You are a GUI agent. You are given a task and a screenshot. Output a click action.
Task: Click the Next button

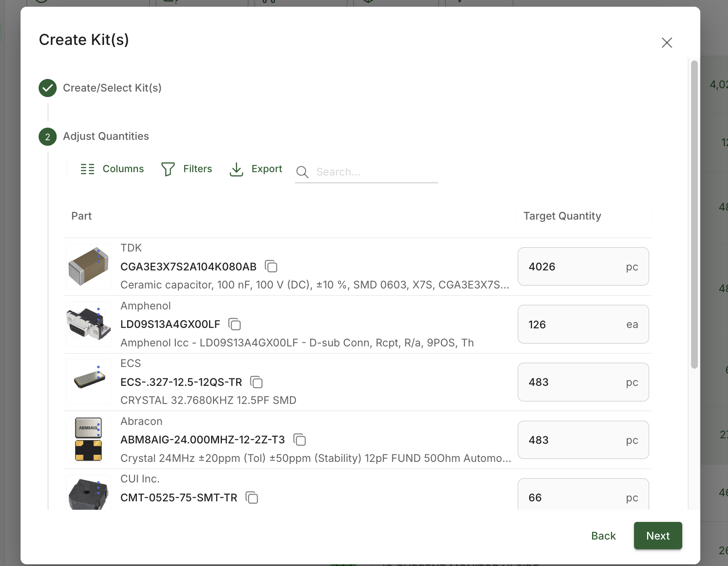click(x=658, y=535)
